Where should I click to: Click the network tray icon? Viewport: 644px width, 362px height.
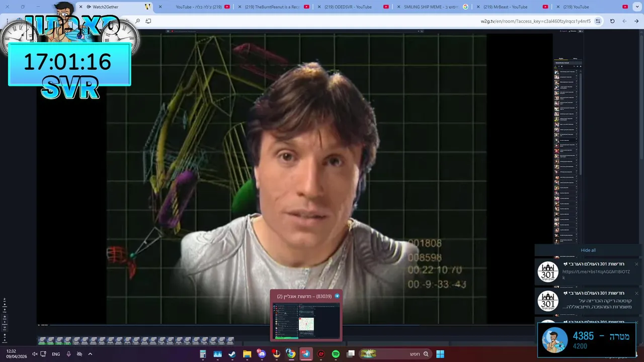[43, 354]
